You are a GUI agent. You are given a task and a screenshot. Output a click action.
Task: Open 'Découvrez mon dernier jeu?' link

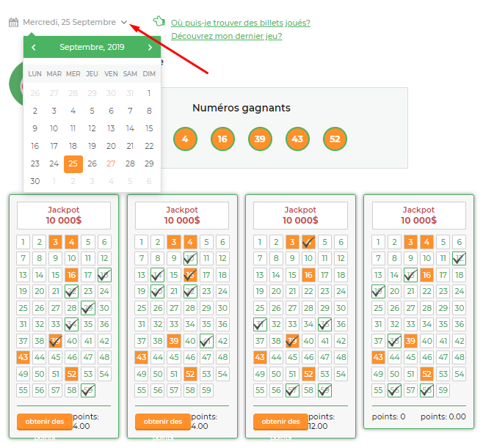[226, 36]
